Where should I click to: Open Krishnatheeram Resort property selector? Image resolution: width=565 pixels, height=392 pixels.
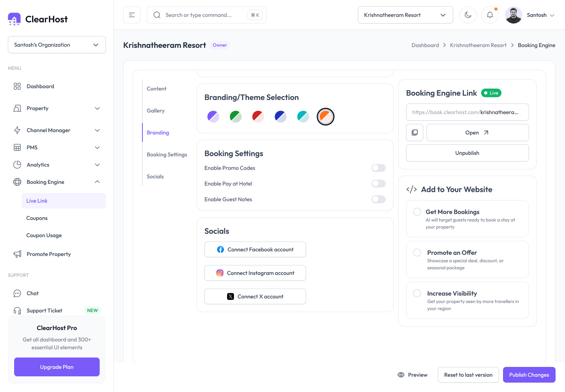tap(405, 15)
